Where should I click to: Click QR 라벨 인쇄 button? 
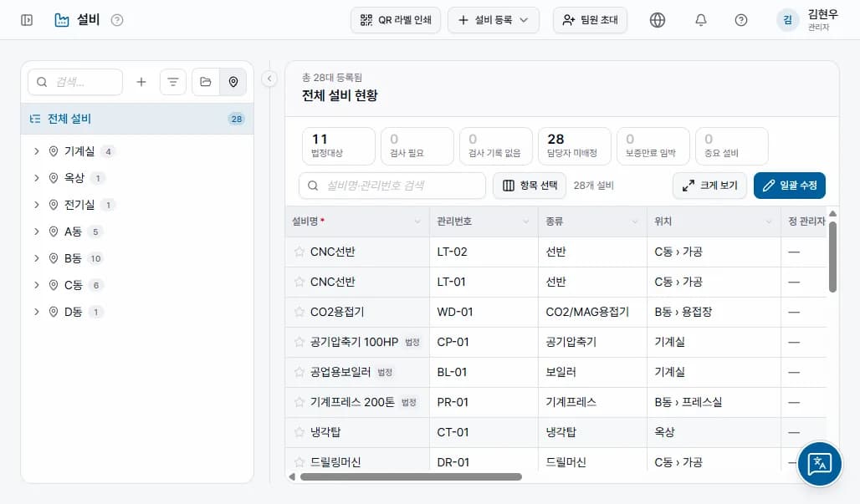[x=396, y=20]
